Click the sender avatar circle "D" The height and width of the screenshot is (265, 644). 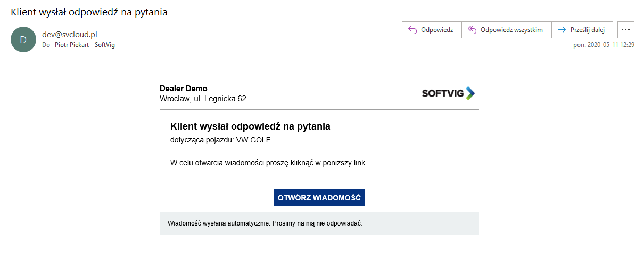click(23, 39)
